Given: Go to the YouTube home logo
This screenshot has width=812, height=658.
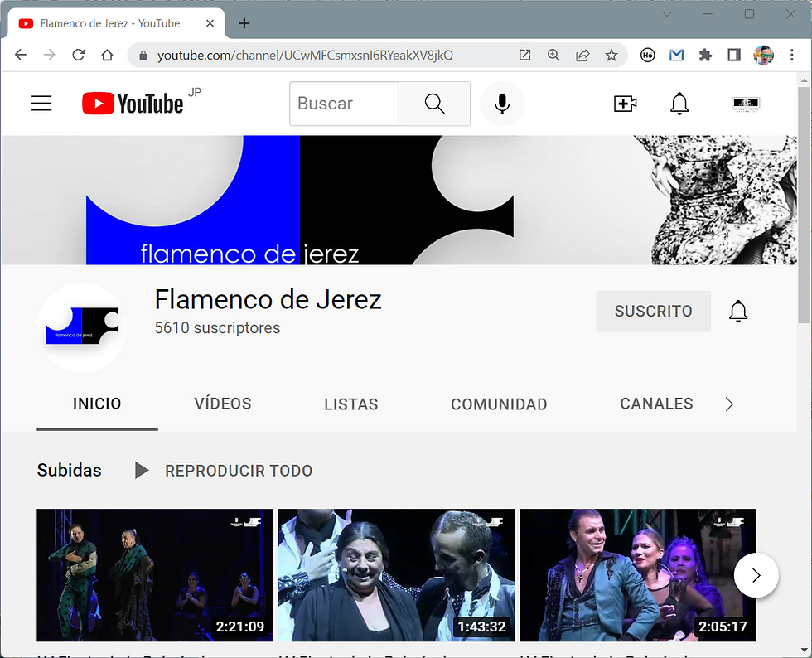Looking at the screenshot, I should point(133,103).
